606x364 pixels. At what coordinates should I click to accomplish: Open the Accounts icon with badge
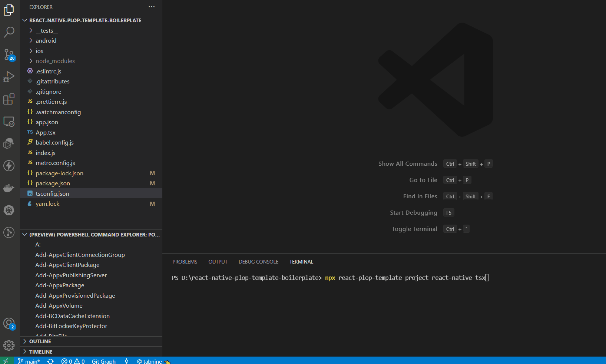[9, 324]
